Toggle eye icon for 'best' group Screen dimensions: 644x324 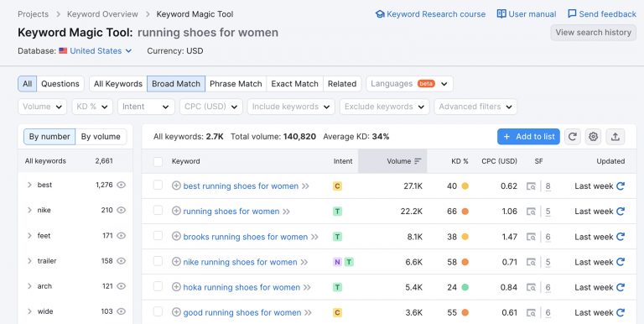121,185
